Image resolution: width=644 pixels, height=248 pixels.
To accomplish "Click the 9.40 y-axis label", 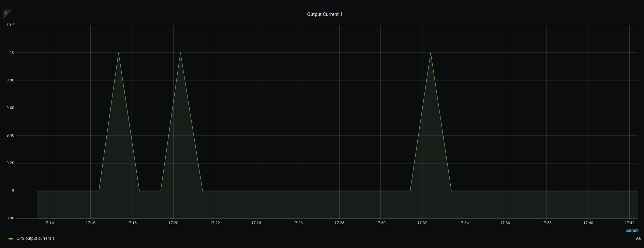I will pos(11,136).
